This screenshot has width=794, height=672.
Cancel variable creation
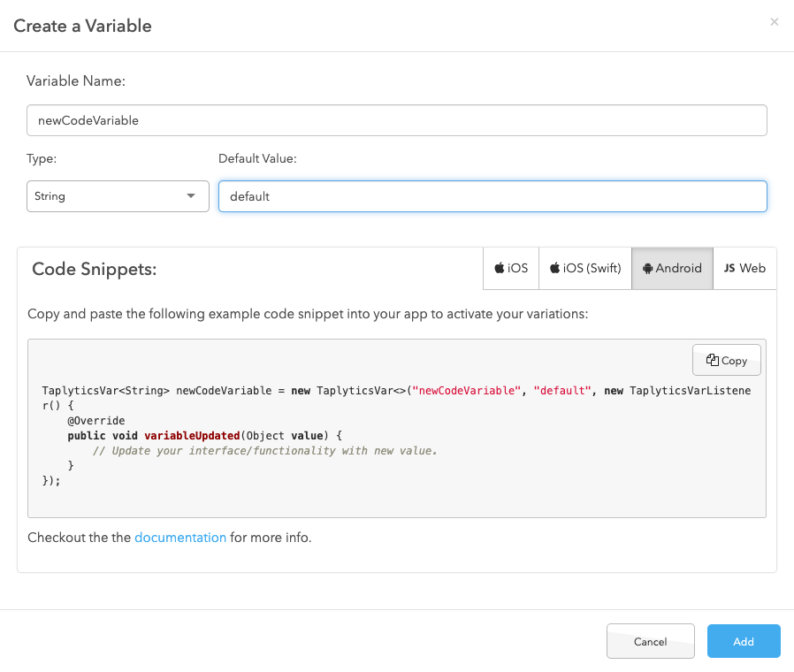651,642
